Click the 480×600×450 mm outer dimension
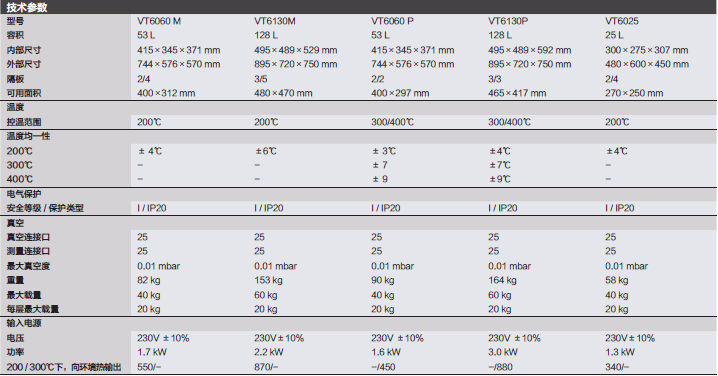 pyautogui.click(x=647, y=64)
